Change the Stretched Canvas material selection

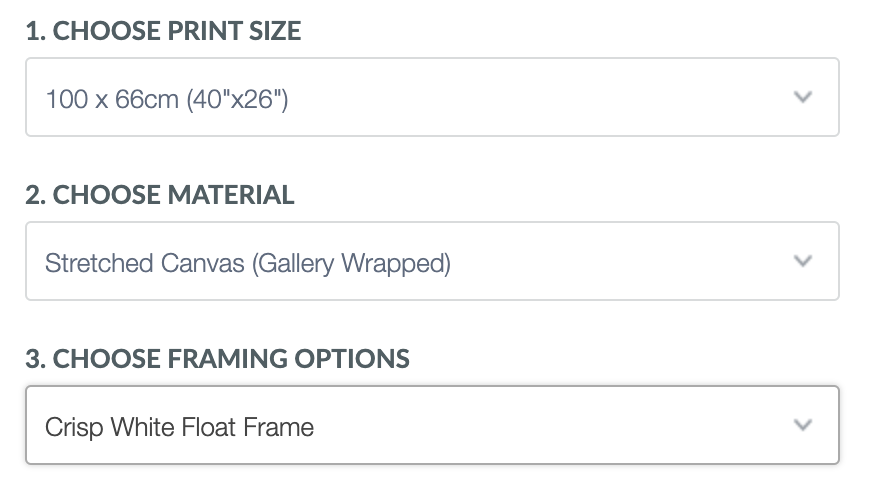pyautogui.click(x=432, y=262)
